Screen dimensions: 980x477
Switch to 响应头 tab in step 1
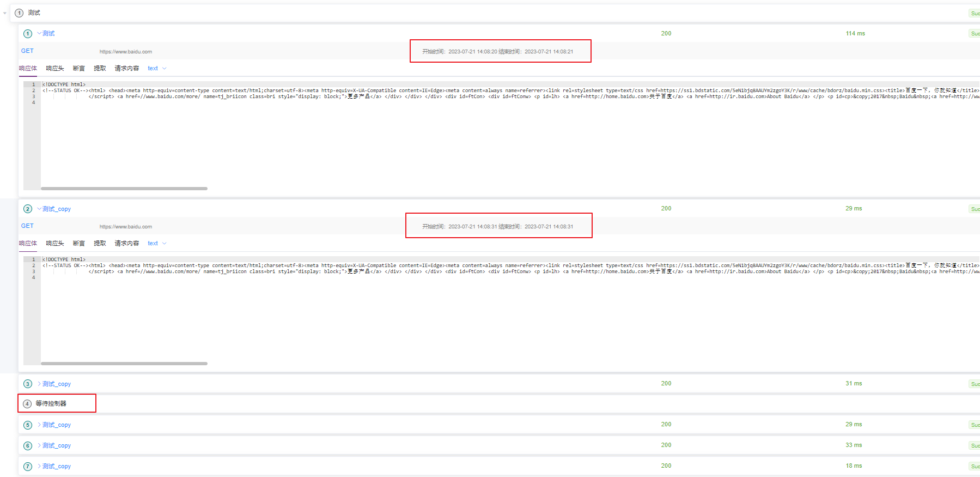55,68
